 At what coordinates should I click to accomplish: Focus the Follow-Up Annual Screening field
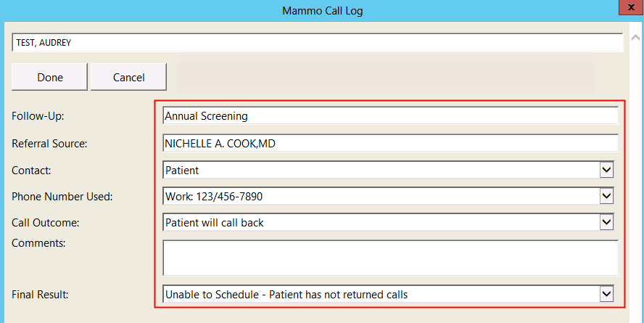390,115
